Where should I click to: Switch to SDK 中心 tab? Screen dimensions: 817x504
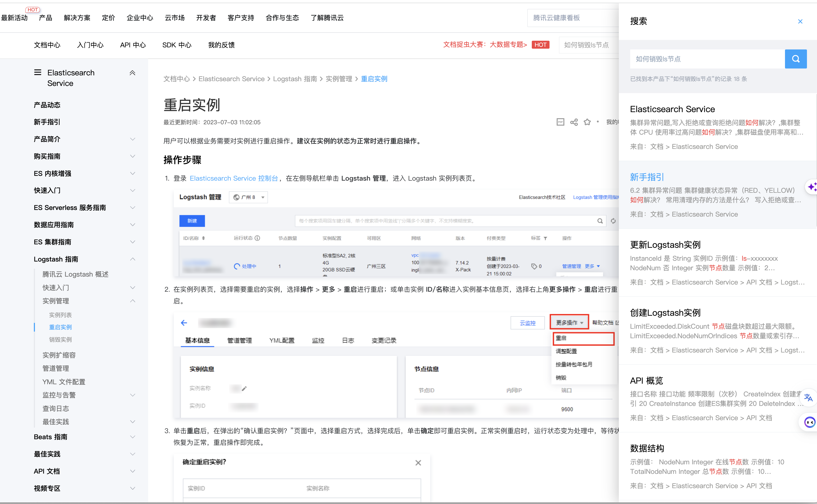tap(177, 45)
